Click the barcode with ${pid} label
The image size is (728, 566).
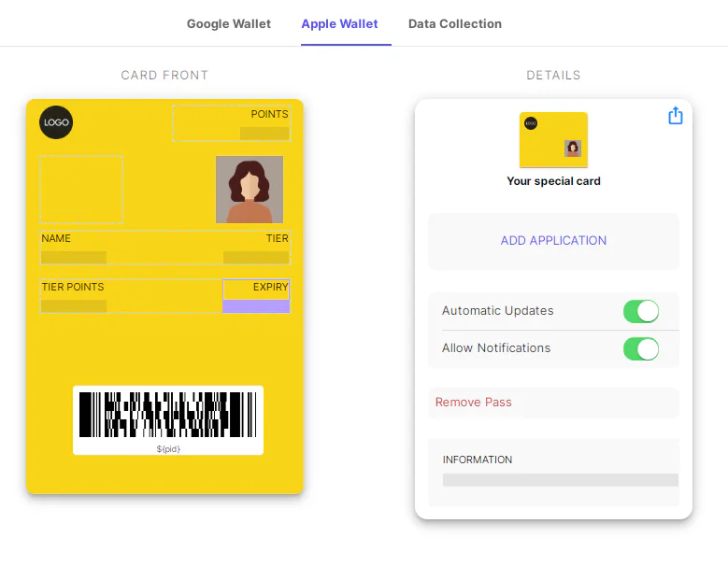[168, 420]
